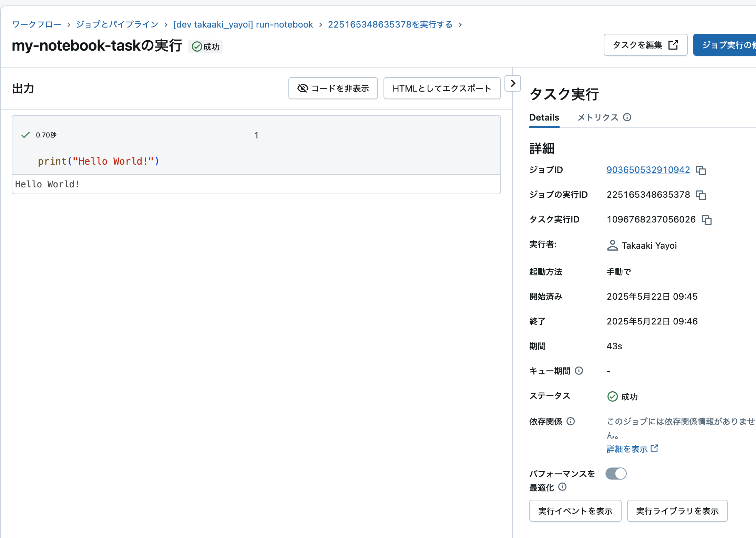Click the キュー期間 info icon
Viewport: 756px width, 538px height.
point(579,371)
